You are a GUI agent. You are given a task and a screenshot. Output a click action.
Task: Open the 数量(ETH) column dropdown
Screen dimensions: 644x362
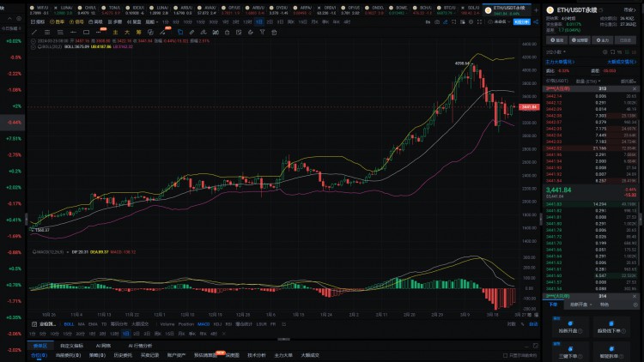[x=587, y=81]
